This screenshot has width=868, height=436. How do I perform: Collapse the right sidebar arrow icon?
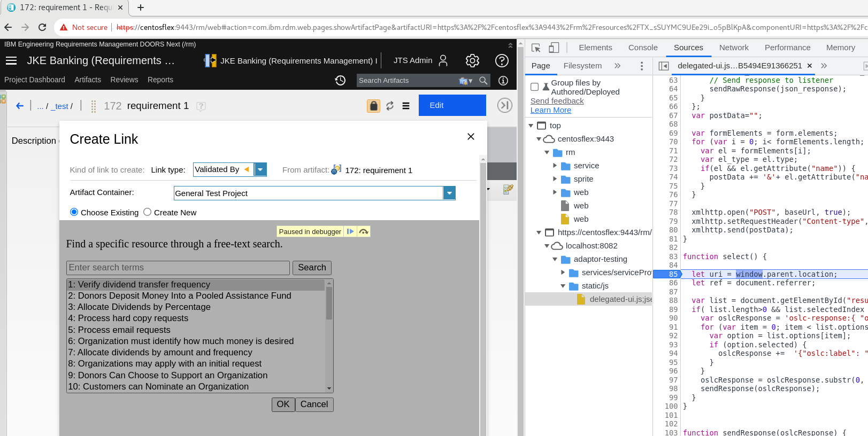coord(504,105)
